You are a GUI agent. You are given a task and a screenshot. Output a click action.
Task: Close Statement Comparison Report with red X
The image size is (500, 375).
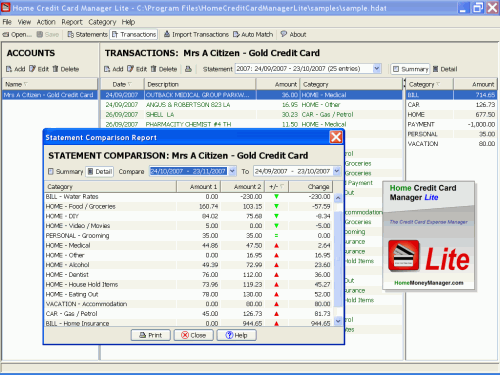[336, 137]
